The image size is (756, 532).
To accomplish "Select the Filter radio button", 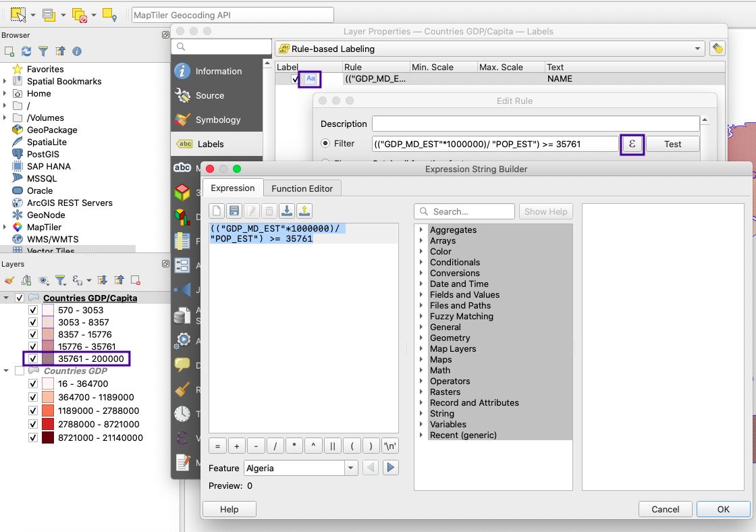I will [x=325, y=144].
